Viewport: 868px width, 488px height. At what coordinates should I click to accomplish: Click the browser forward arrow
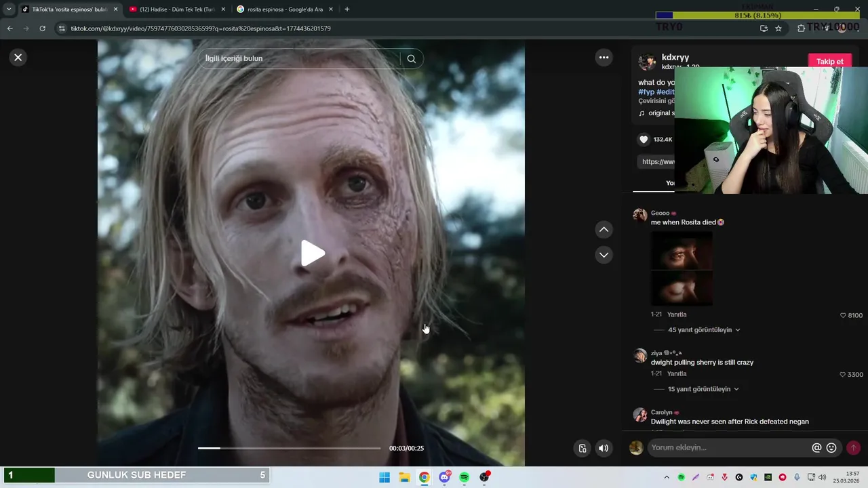[x=26, y=28]
